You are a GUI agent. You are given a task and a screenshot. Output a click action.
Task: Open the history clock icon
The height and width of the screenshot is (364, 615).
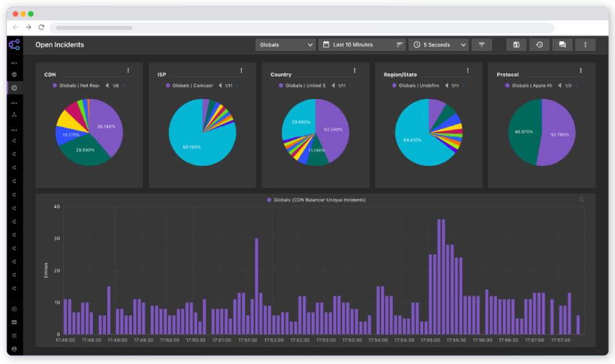[539, 45]
